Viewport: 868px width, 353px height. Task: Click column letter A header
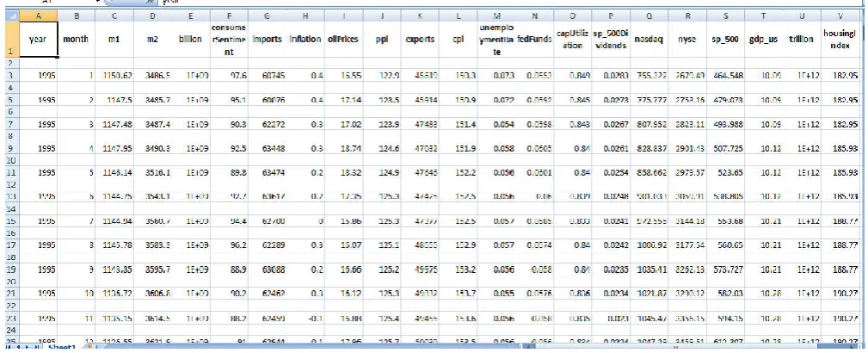tap(38, 16)
